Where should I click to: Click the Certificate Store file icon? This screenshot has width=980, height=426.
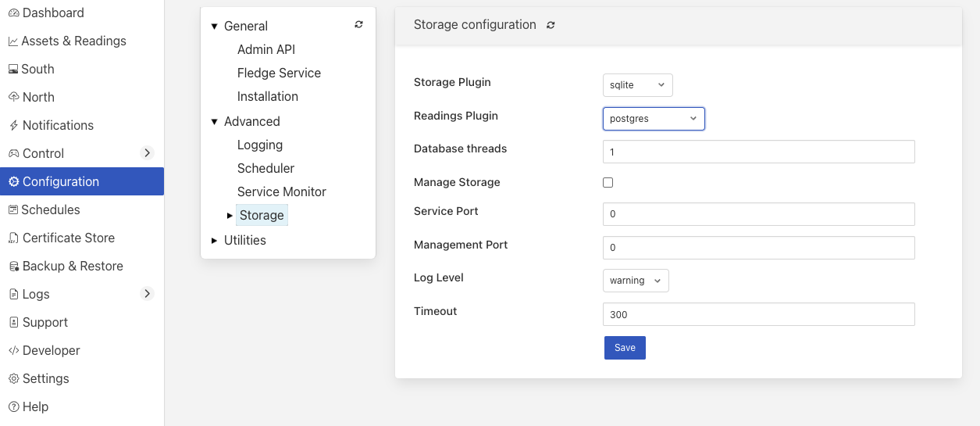[13, 238]
